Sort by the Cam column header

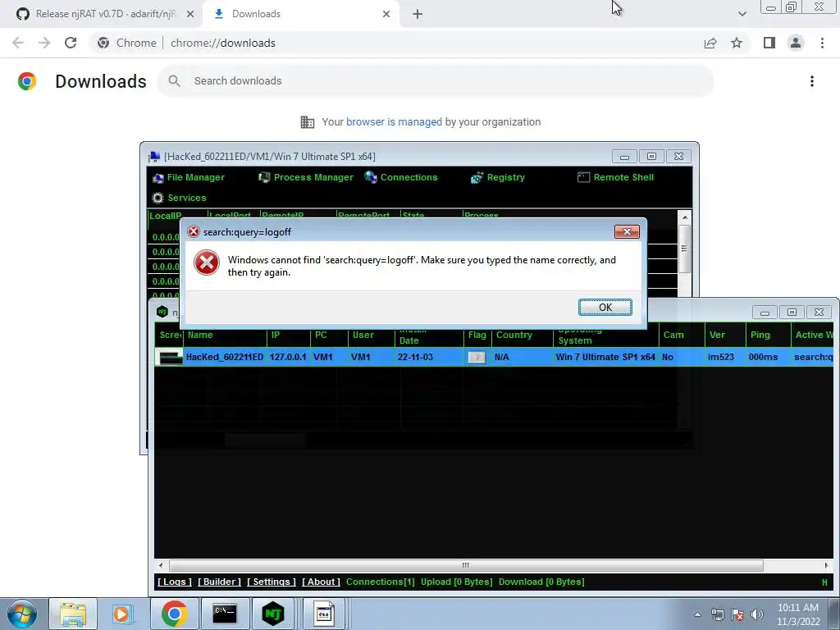pos(681,335)
